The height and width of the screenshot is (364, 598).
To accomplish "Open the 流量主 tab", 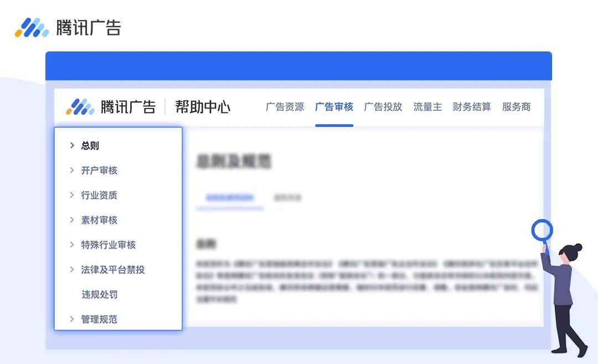I will (427, 107).
